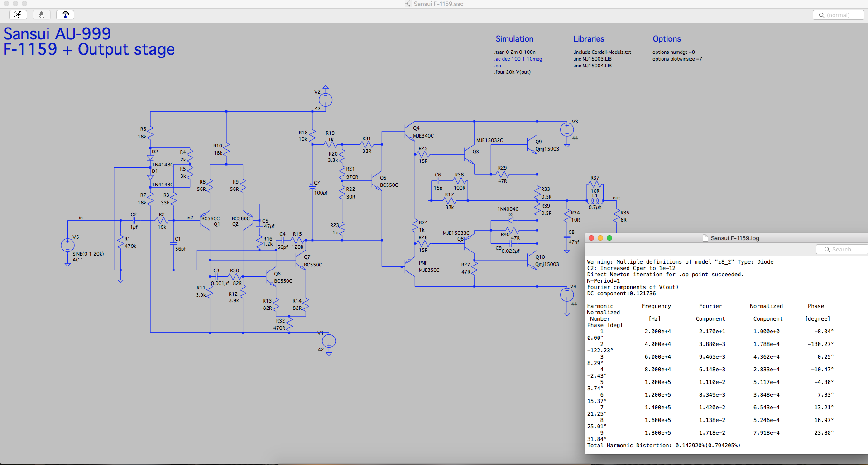Click the "Libraries" heading

point(589,39)
